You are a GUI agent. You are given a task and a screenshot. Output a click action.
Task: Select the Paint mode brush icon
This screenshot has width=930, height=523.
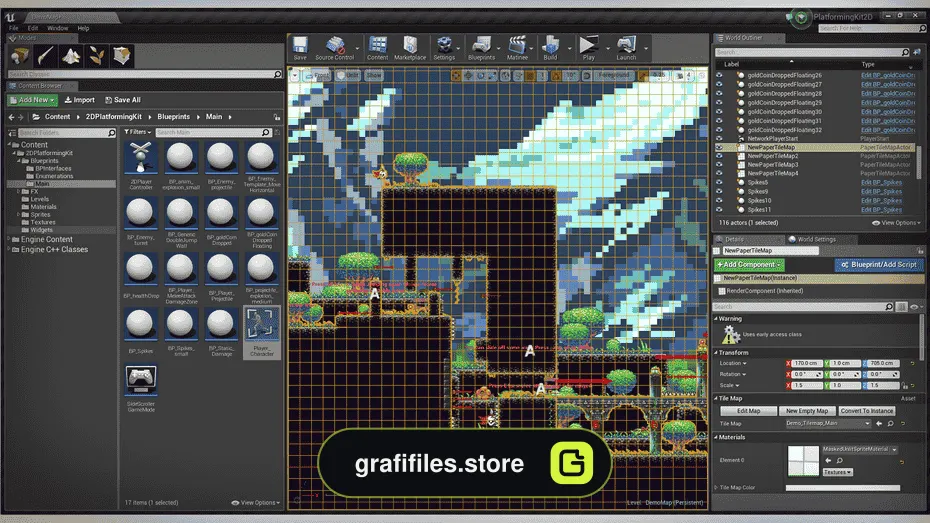click(46, 56)
